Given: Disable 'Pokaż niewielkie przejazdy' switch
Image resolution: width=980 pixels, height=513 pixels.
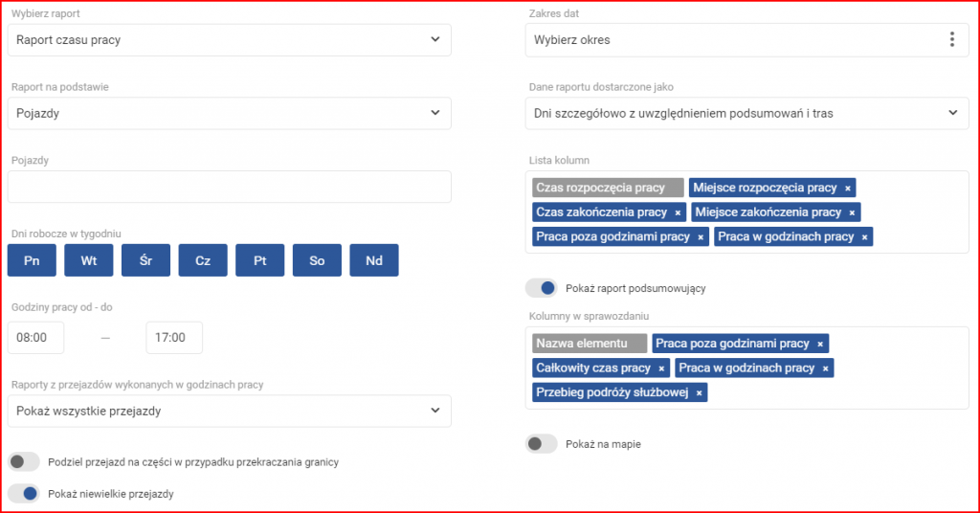Looking at the screenshot, I should [24, 494].
